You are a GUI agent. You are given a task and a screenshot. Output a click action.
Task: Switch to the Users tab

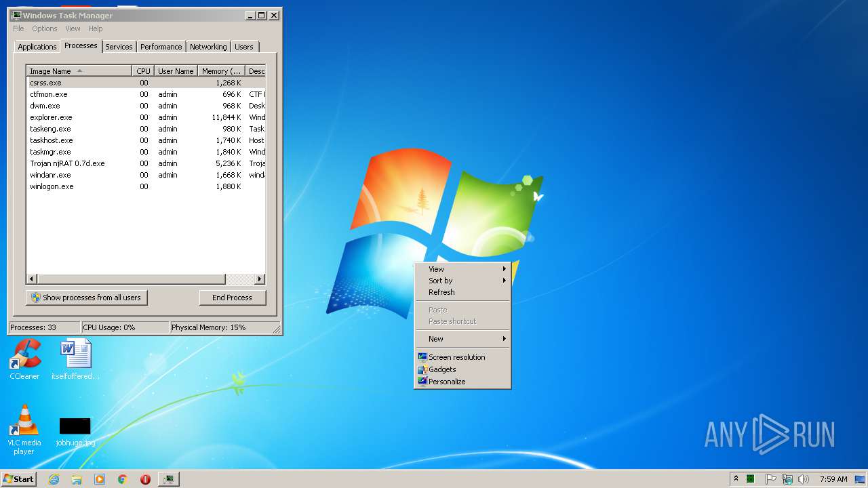[244, 47]
